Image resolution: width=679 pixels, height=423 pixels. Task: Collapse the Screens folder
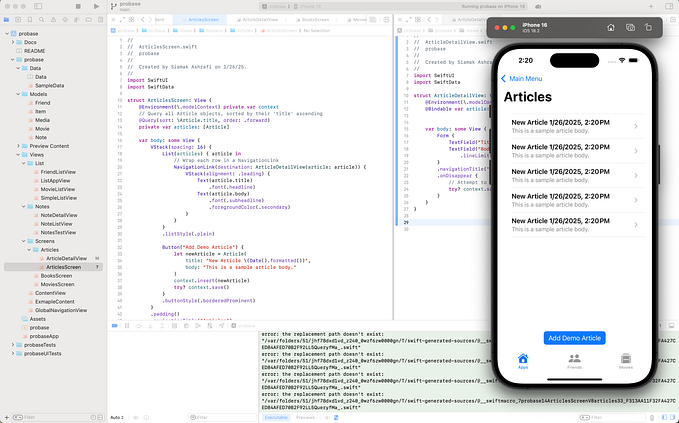(x=24, y=241)
